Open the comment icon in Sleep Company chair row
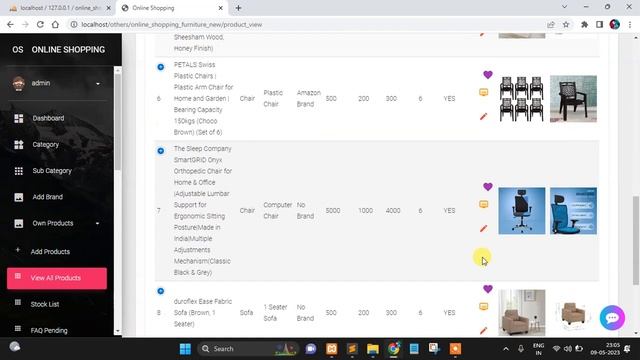 pyautogui.click(x=484, y=204)
